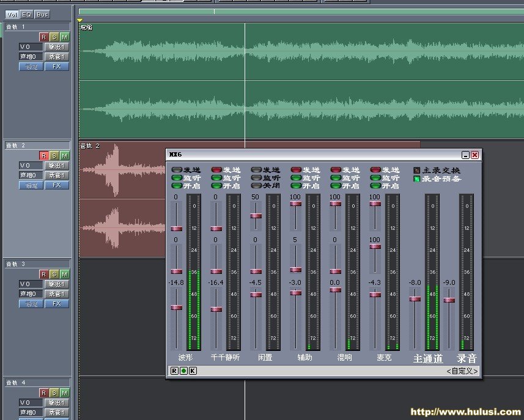Screen dimensions: 524x420
Task: Open FX for 音轨 2
Action: point(57,185)
